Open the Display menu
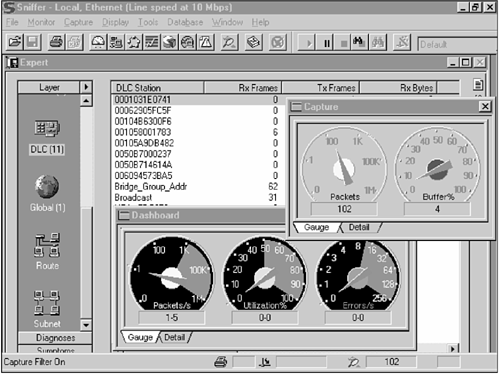Image resolution: width=500 pixels, height=374 pixels. coord(115,22)
